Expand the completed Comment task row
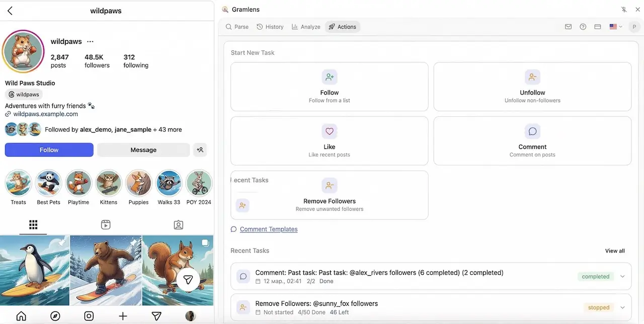 coord(622,276)
